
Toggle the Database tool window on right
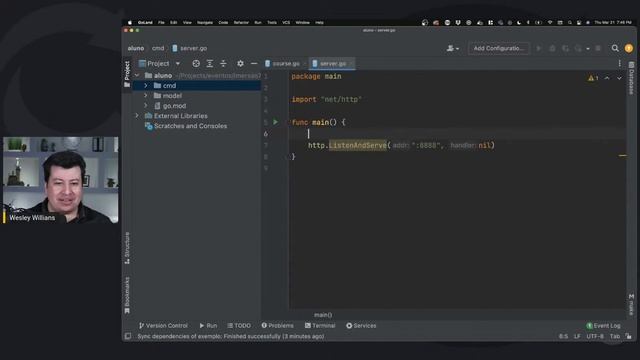[631, 78]
